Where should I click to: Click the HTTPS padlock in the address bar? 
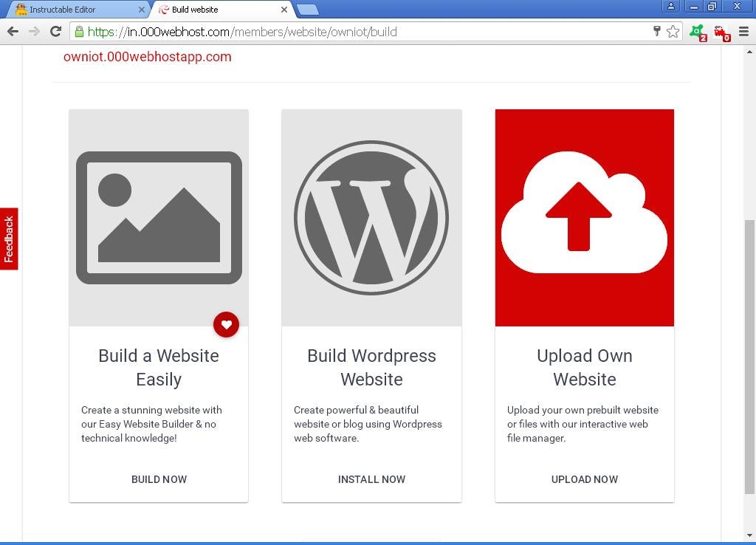click(x=78, y=32)
